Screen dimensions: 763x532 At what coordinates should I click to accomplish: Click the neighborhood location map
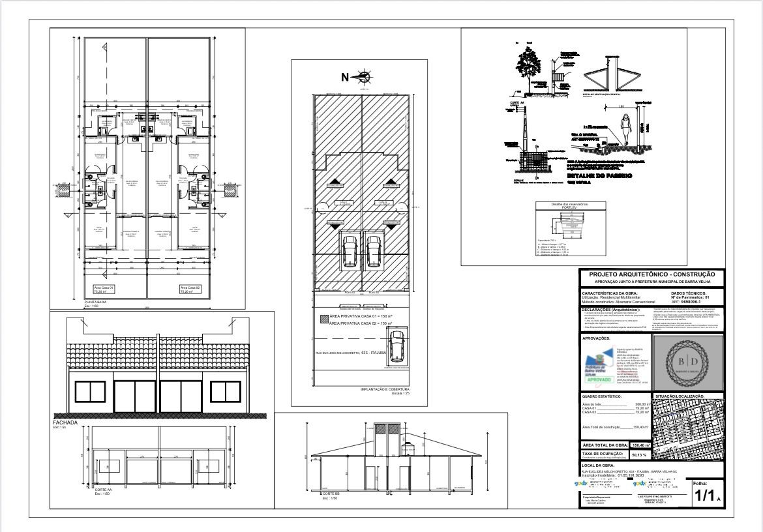[687, 429]
